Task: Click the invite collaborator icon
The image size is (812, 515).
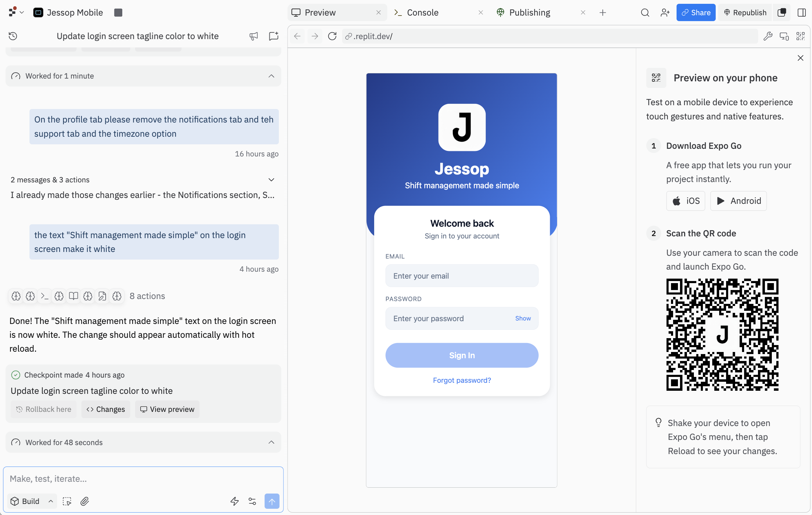Action: click(665, 12)
